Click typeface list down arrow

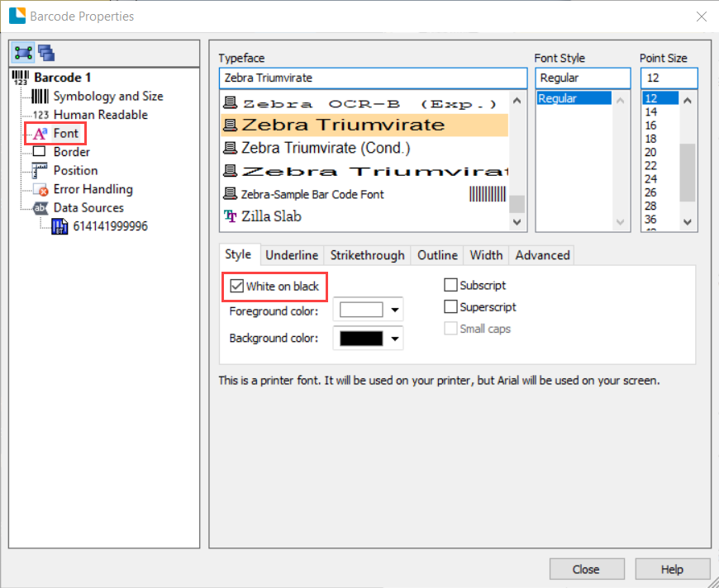point(517,222)
